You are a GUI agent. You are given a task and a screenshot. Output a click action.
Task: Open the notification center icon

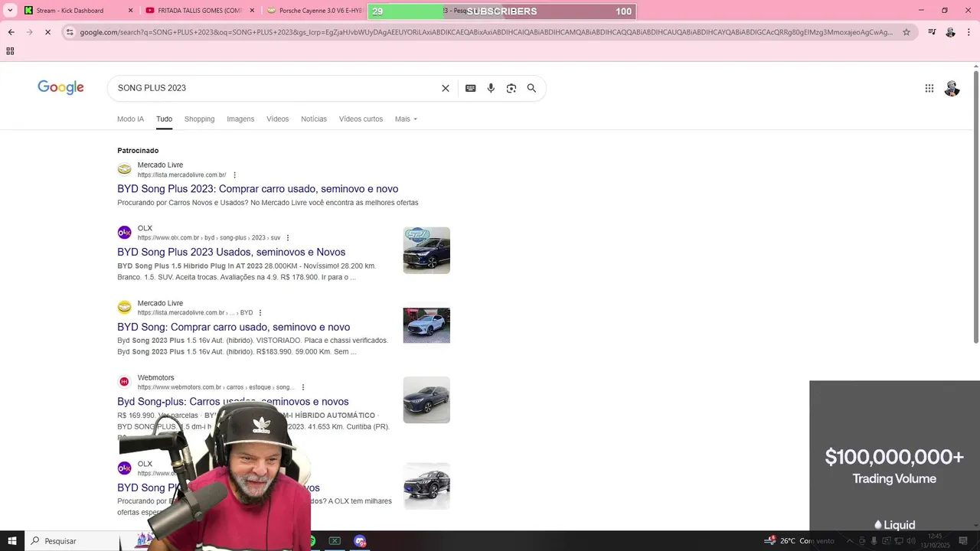[x=963, y=541]
